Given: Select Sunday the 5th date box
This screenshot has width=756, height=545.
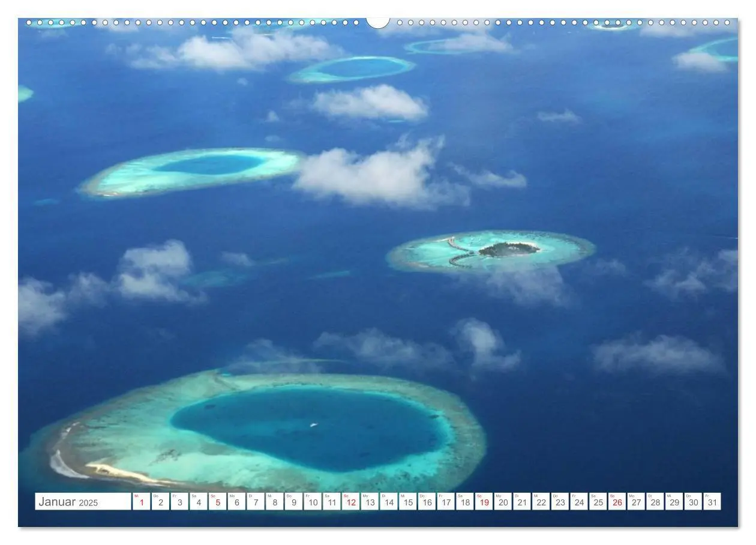Looking at the screenshot, I should tap(218, 502).
